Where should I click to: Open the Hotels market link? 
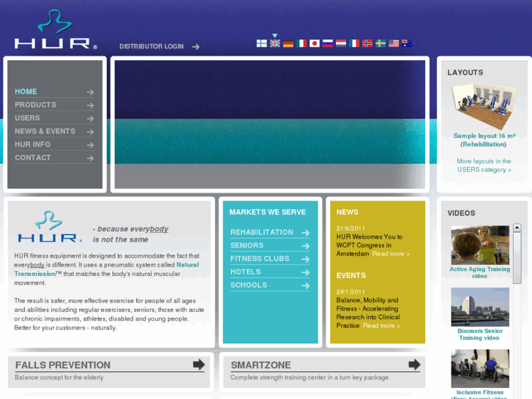click(x=245, y=272)
